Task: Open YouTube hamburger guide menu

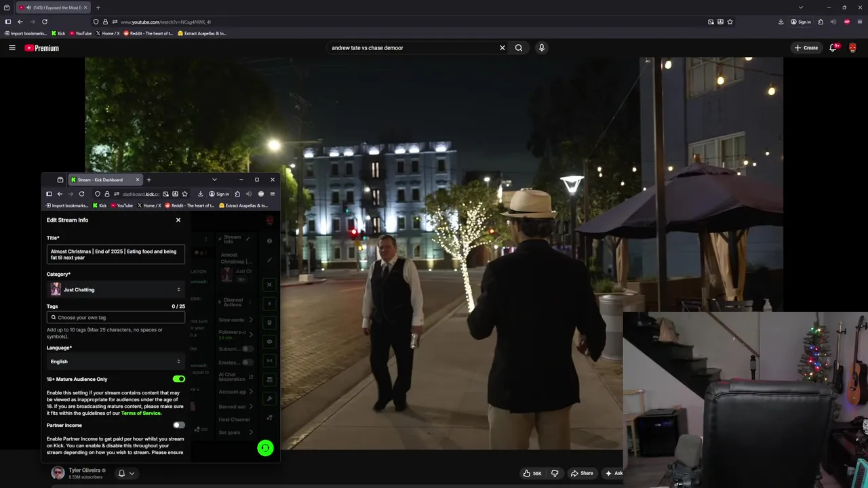Action: click(12, 47)
